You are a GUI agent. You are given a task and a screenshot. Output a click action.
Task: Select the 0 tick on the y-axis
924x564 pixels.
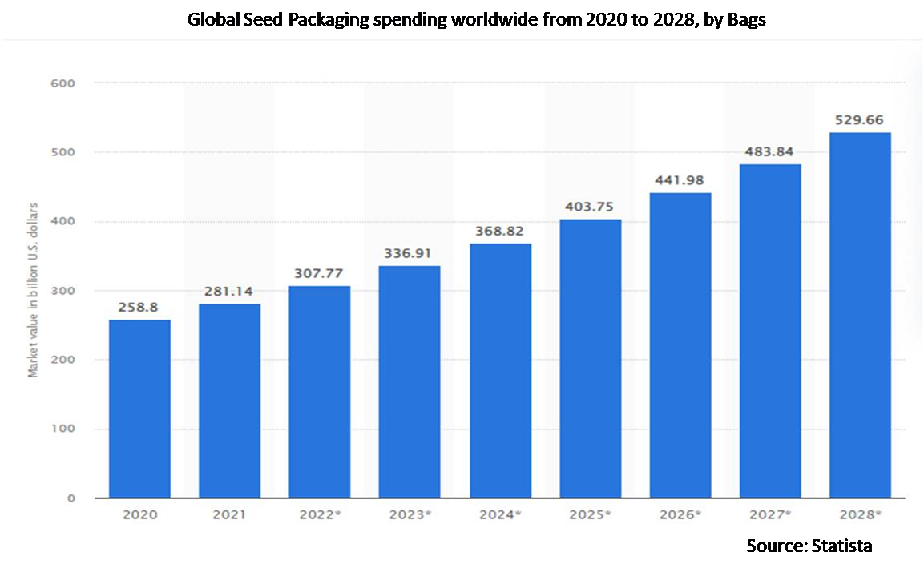click(x=71, y=498)
